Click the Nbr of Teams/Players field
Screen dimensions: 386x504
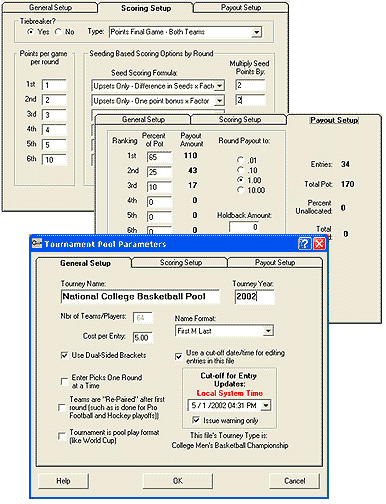click(x=143, y=318)
